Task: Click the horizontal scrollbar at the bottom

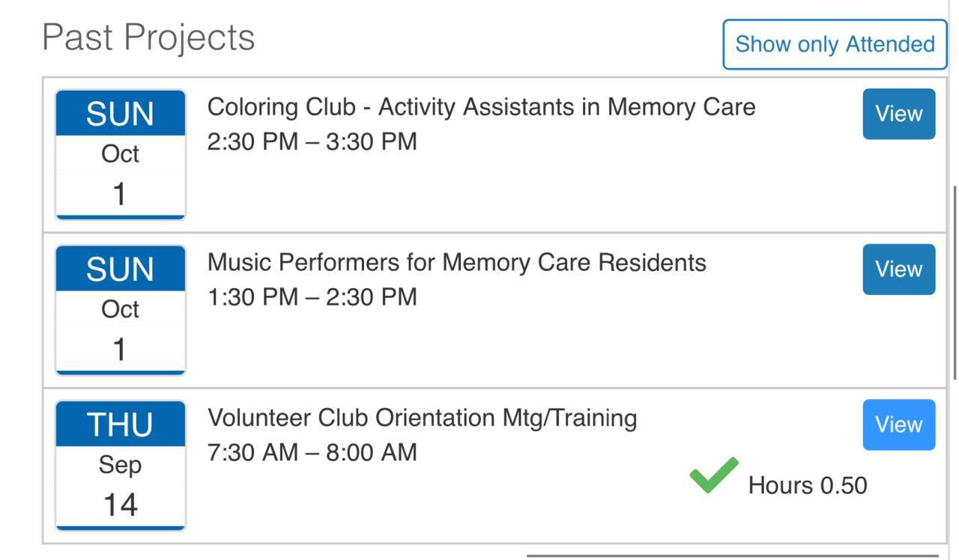Action: 732,556
